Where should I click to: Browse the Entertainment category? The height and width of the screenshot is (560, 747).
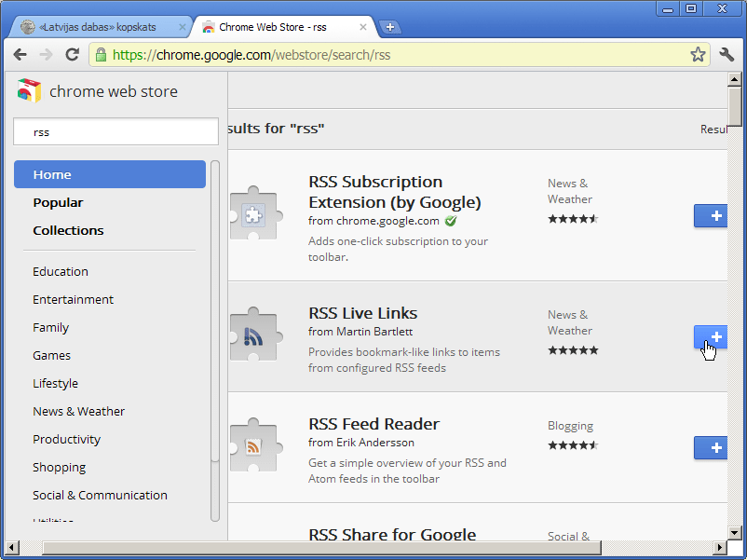[73, 299]
